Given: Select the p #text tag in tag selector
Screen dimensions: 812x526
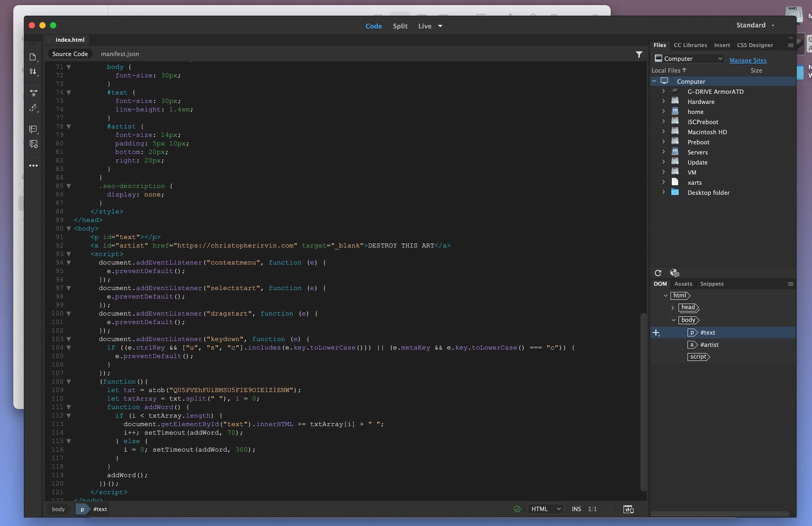Looking at the screenshot, I should click(93, 509).
